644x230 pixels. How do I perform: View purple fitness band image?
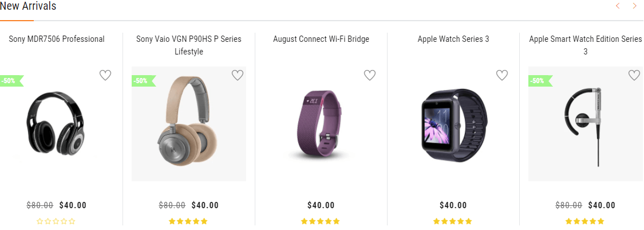(x=321, y=124)
